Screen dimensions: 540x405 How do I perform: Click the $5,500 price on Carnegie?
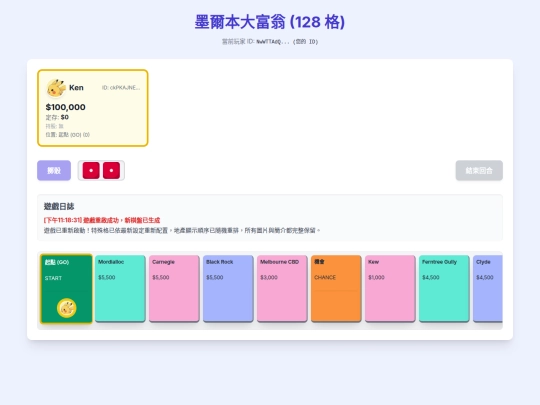tap(161, 277)
